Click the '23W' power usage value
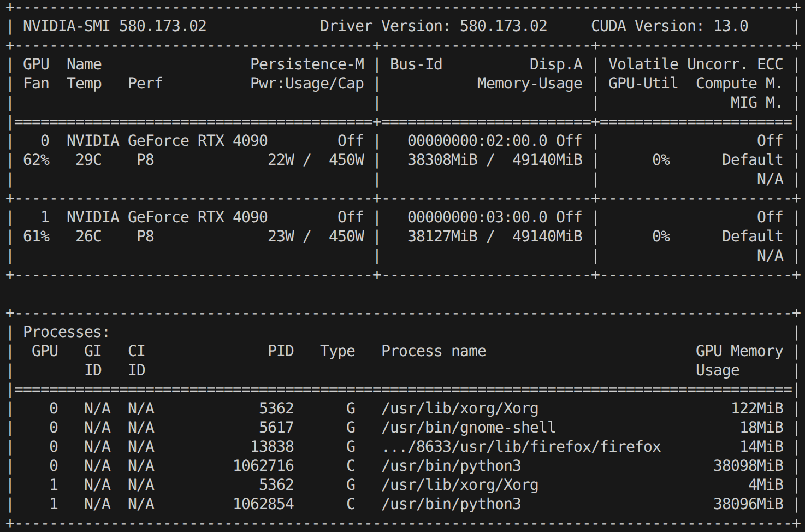Viewport: 805px width, 532px height. click(x=281, y=237)
